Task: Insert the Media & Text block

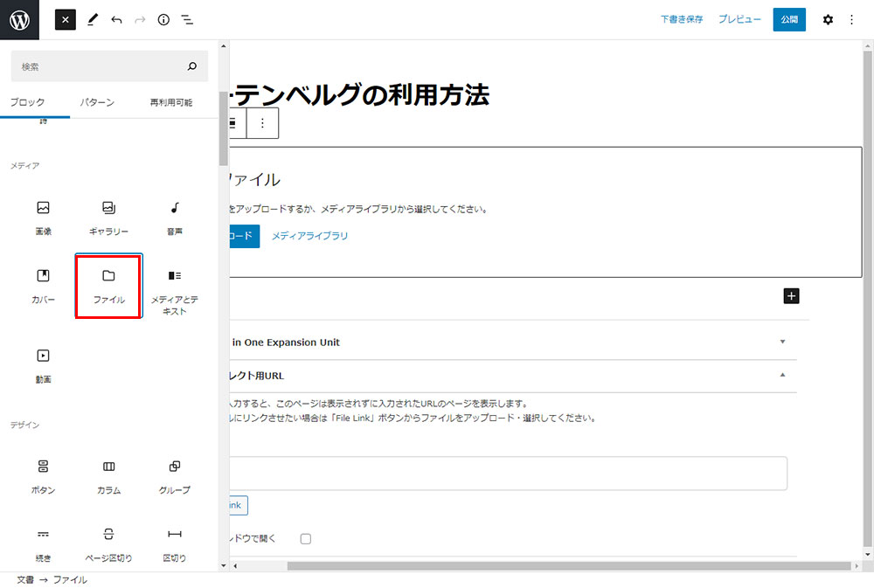Action: 174,290
